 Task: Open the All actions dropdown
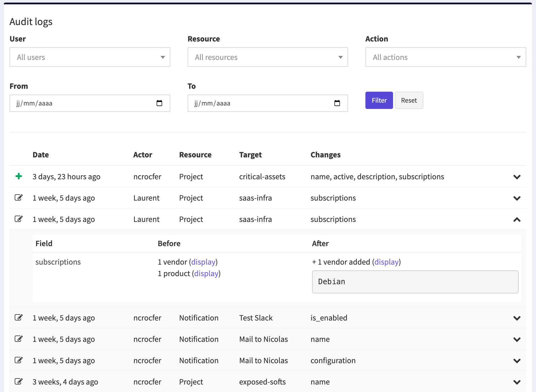[445, 57]
